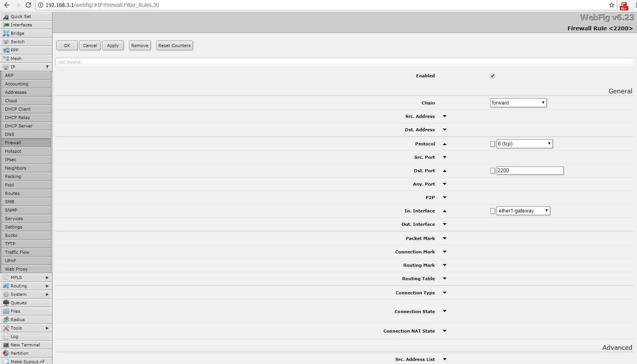
Task: Expand the Dst. Address field
Action: click(444, 130)
